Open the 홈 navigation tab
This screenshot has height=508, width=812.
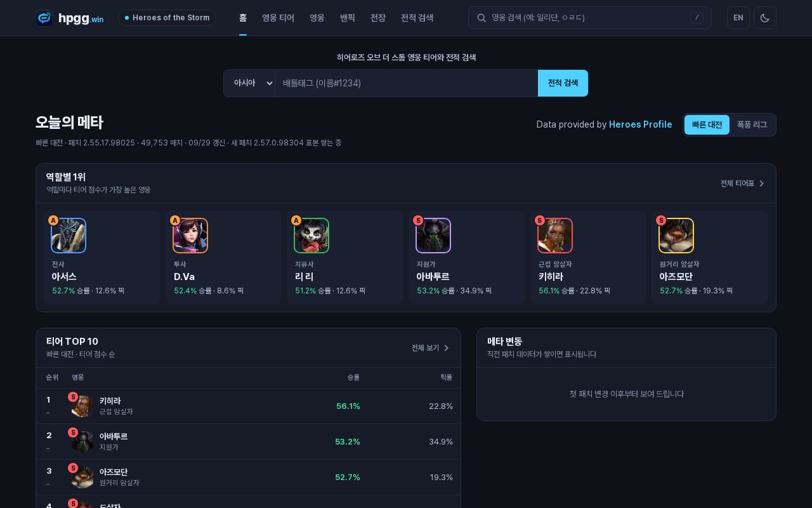pyautogui.click(x=243, y=18)
